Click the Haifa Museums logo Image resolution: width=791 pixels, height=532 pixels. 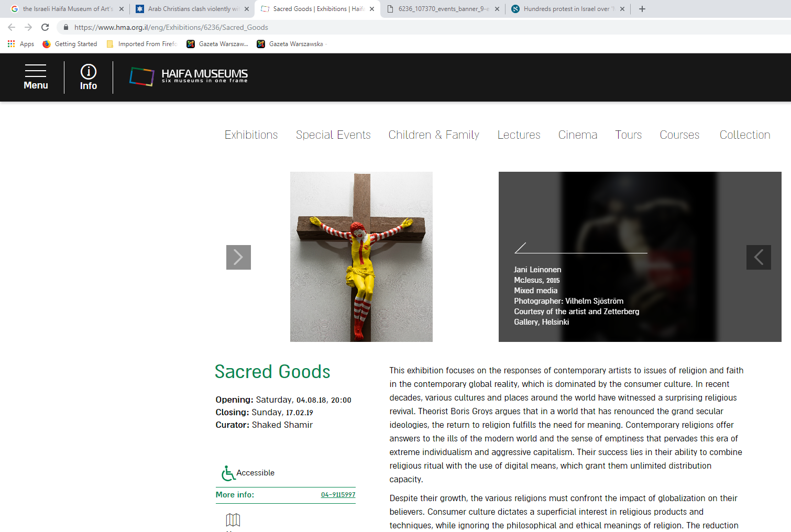click(x=189, y=76)
